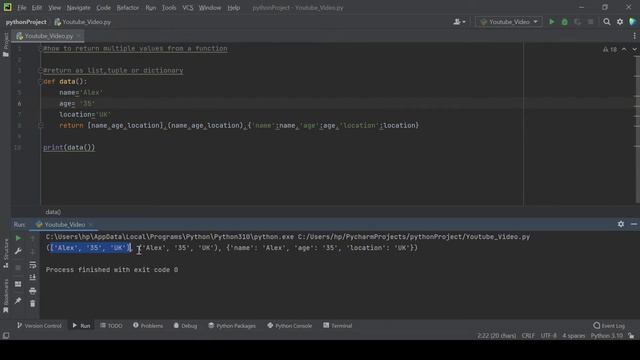Start the Debug bug icon in toolbar
The height and width of the screenshot is (360, 640).
pyautogui.click(x=564, y=22)
